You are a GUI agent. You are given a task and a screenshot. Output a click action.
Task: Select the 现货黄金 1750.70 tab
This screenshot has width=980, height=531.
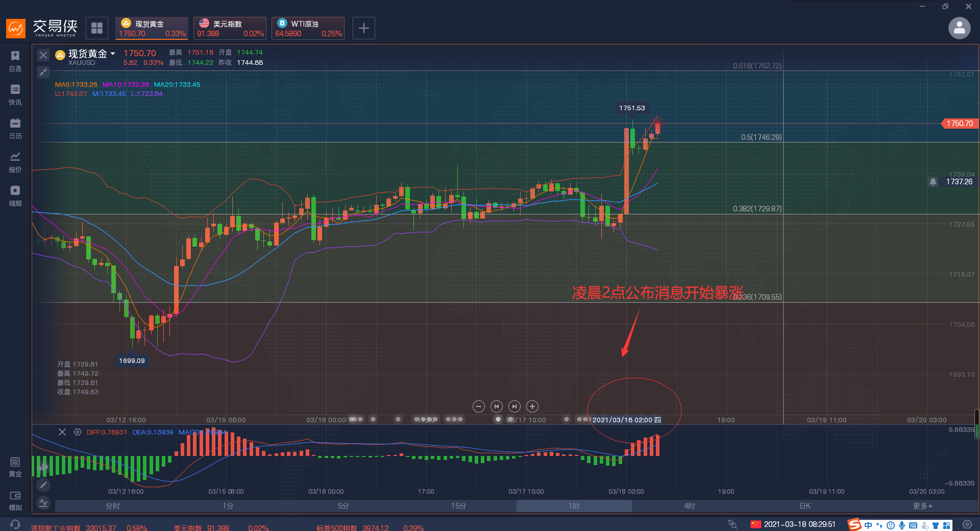tap(152, 28)
